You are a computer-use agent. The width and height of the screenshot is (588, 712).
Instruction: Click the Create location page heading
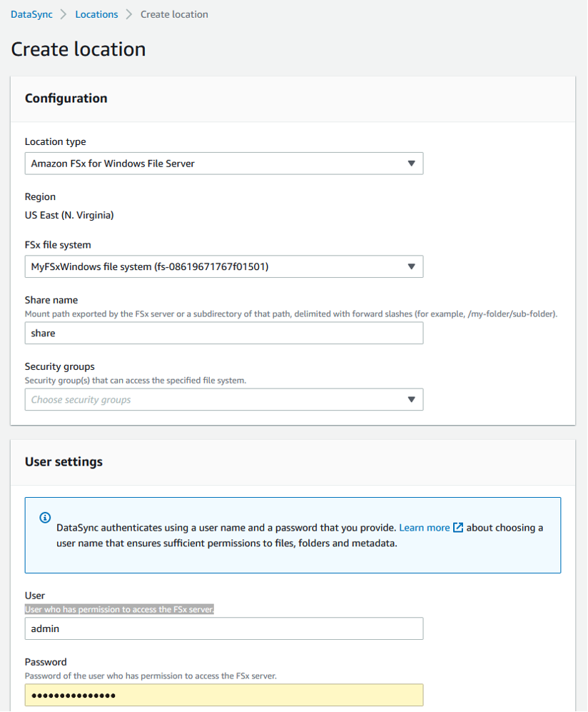click(x=78, y=49)
